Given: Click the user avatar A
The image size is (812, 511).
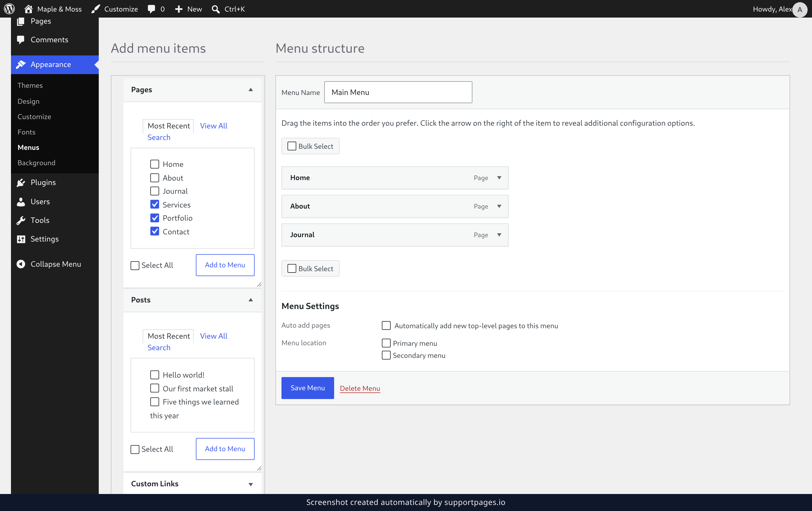Looking at the screenshot, I should [800, 9].
